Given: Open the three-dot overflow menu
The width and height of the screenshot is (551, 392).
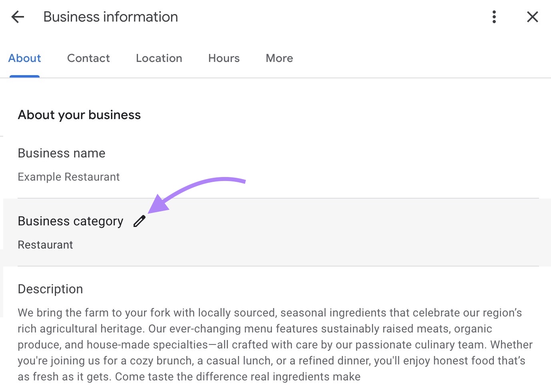Looking at the screenshot, I should [494, 17].
